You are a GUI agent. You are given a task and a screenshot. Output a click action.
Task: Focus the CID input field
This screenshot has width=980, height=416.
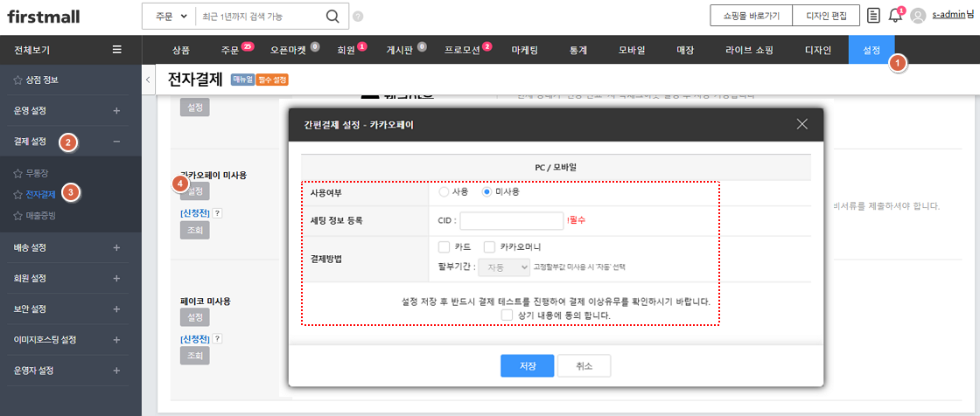pos(512,220)
